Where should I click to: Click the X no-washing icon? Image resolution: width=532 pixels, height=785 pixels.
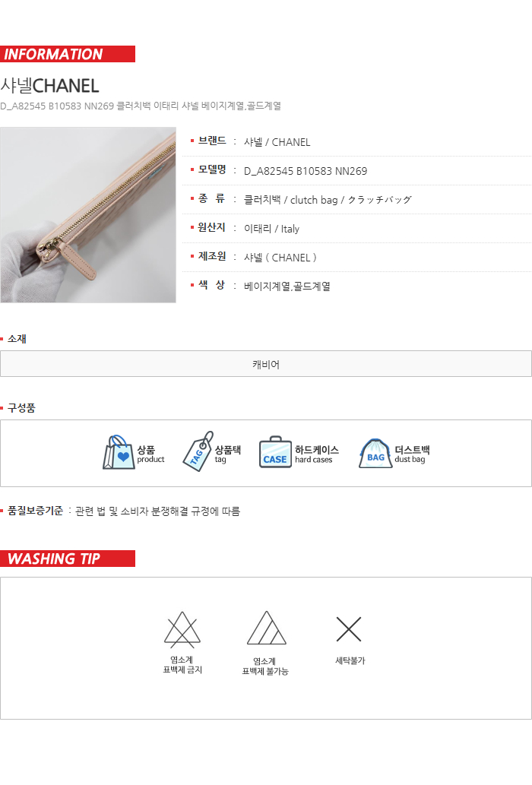[x=349, y=628]
